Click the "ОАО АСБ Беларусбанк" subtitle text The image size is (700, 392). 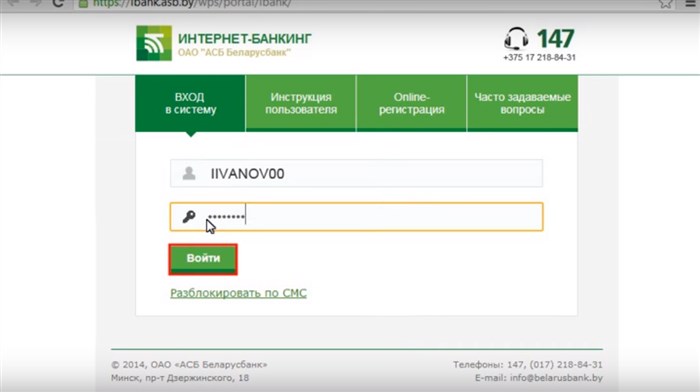click(234, 52)
